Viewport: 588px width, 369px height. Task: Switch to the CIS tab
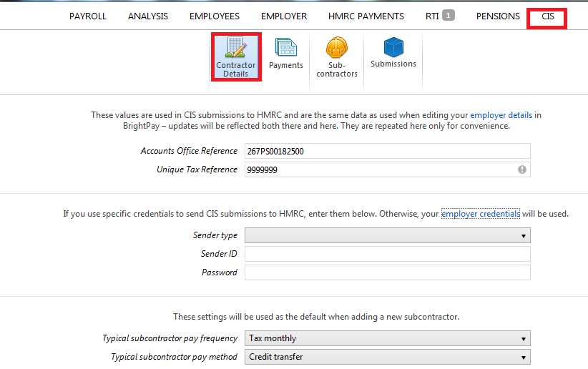[x=547, y=16]
